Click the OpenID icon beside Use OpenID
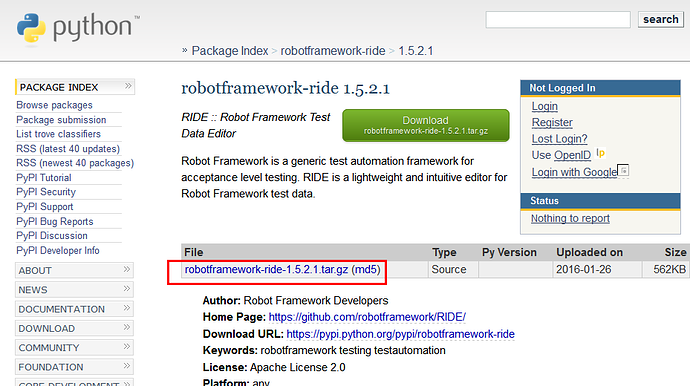Image resolution: width=690 pixels, height=386 pixels. pyautogui.click(x=601, y=153)
